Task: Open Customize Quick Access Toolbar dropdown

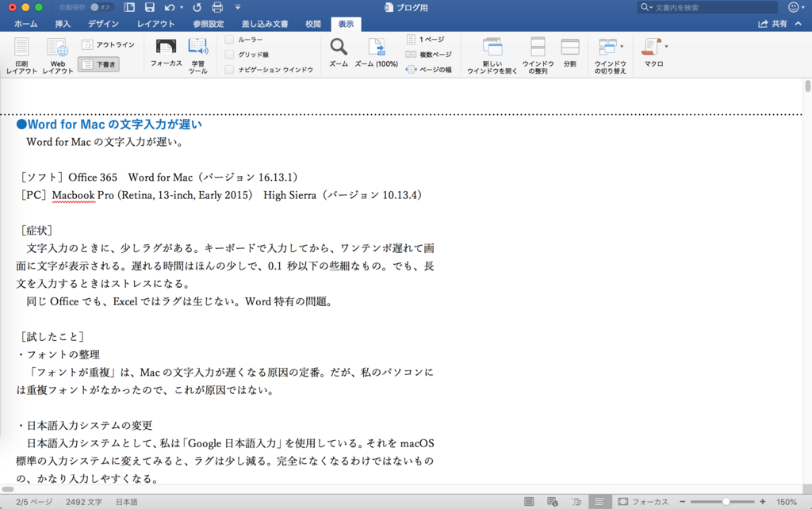Action: coord(238,7)
